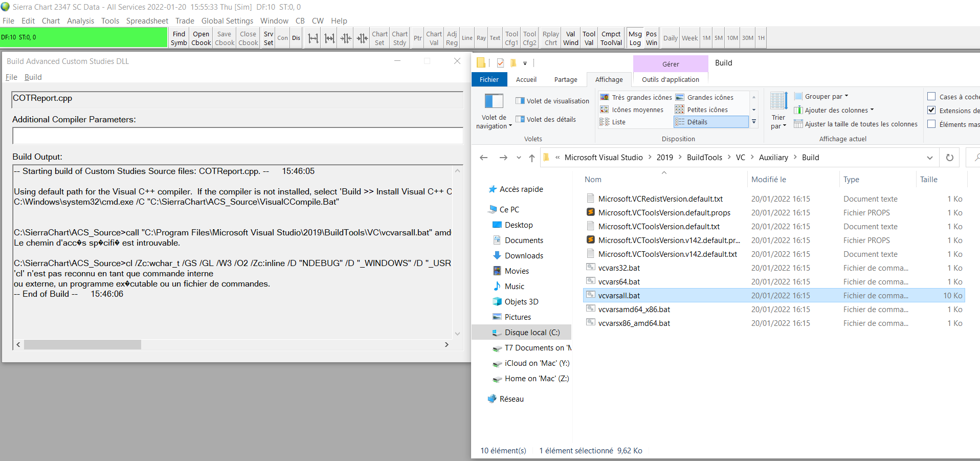Switch to the Accueil ribbon tab
Screen dimensions: 980x461
[x=526, y=79]
